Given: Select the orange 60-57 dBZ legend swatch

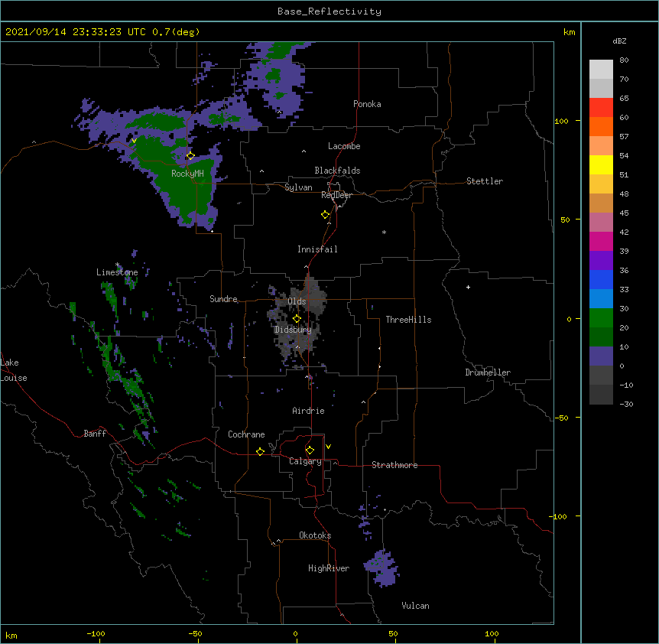Looking at the screenshot, I should pos(601,126).
